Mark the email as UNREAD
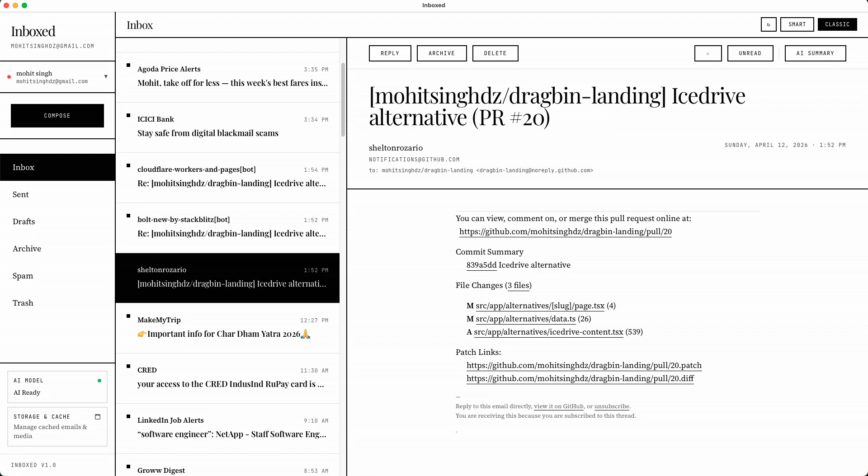The height and width of the screenshot is (476, 868). [750, 53]
